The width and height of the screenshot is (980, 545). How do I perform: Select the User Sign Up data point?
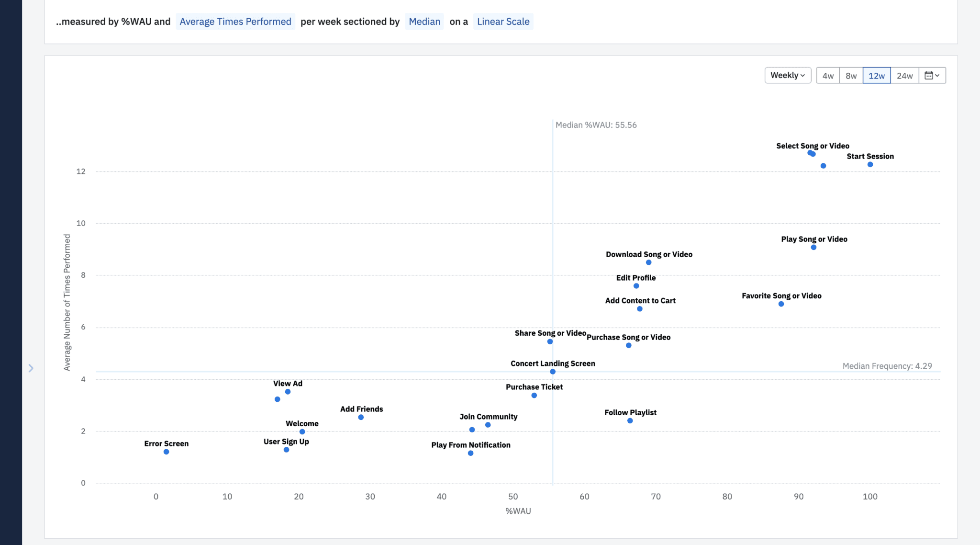tap(286, 450)
